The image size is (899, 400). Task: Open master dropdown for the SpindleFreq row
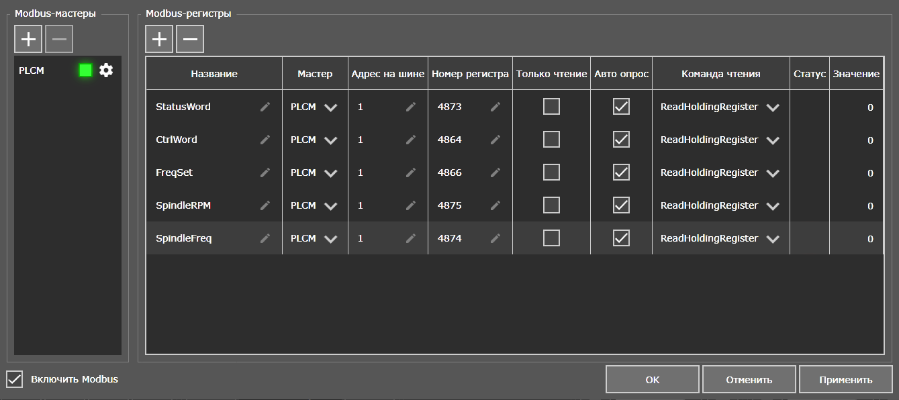(330, 239)
